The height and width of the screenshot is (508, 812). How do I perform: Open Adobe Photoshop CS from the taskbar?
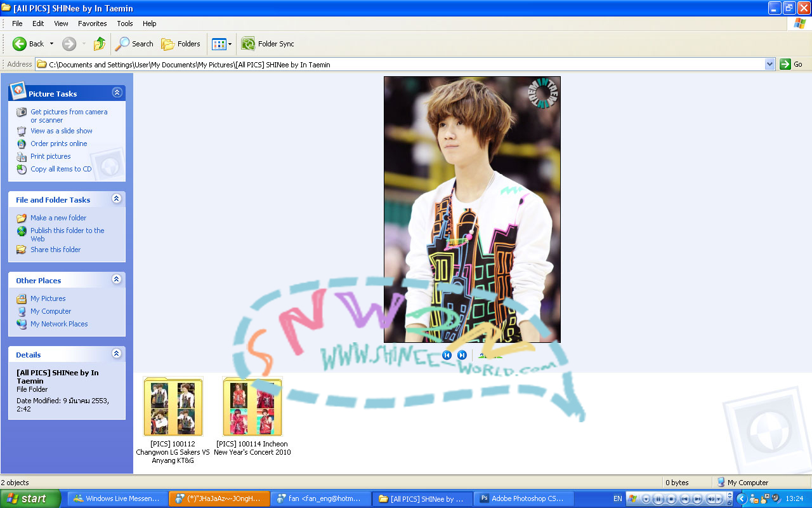click(524, 498)
